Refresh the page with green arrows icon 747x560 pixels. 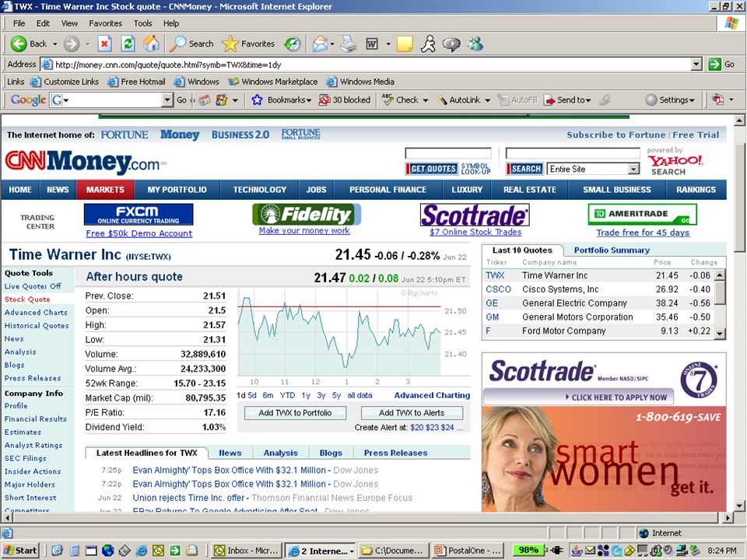(128, 44)
